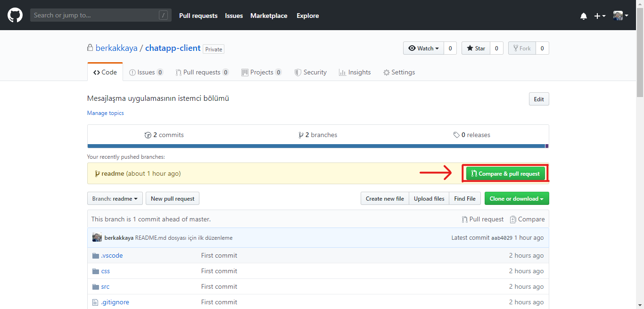Click First commit message in .gitignore row
Image resolution: width=644 pixels, height=309 pixels.
(219, 302)
